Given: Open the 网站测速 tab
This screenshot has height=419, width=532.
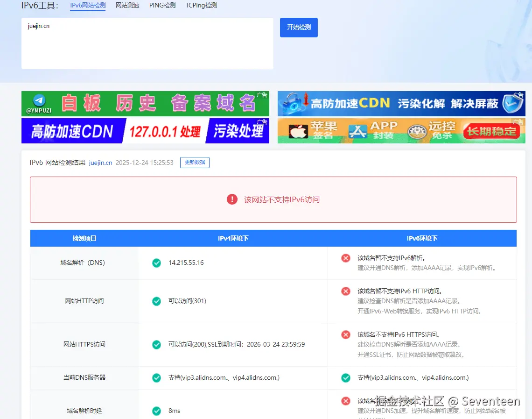Looking at the screenshot, I should click(127, 6).
